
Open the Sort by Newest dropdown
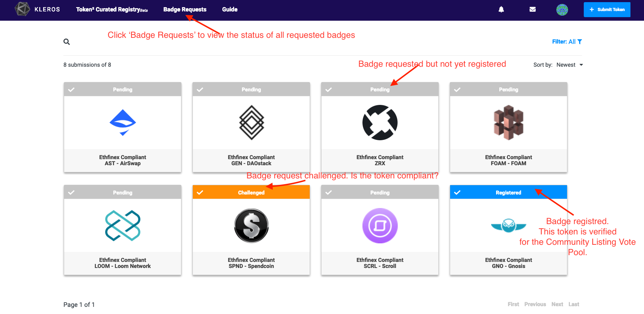570,65
